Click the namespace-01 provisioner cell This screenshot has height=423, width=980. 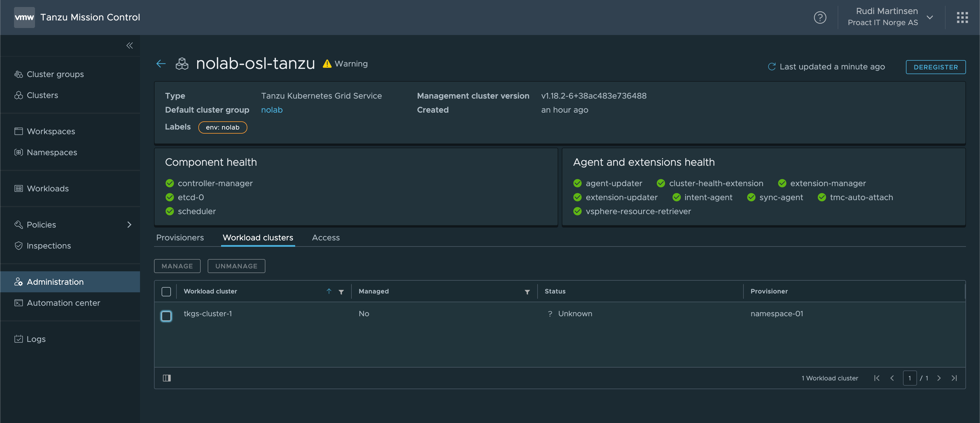[776, 313]
